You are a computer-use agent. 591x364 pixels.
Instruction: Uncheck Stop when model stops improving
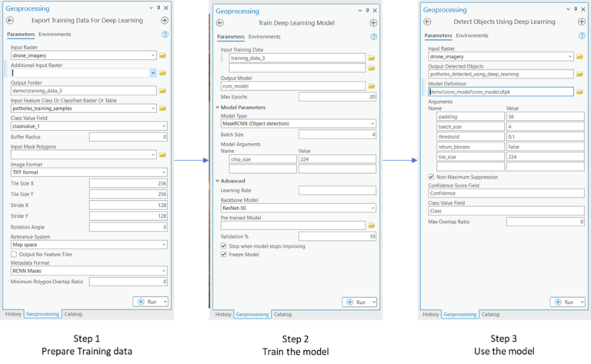point(223,246)
